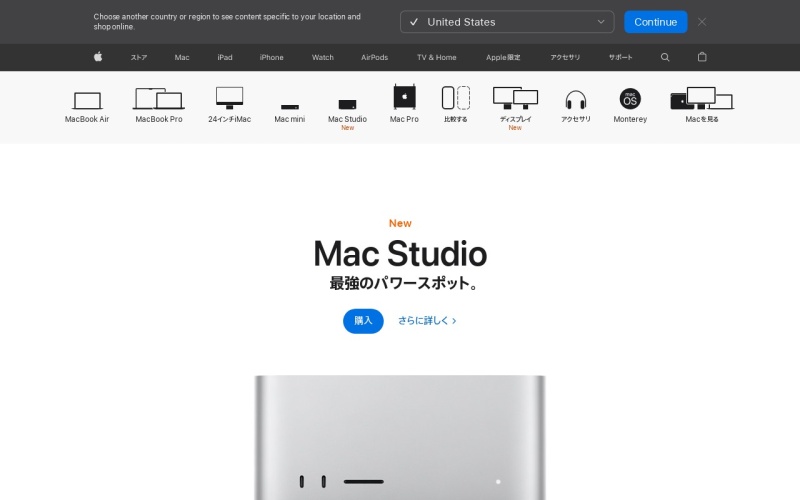Choose the 24インチiMac icon

tap(229, 98)
